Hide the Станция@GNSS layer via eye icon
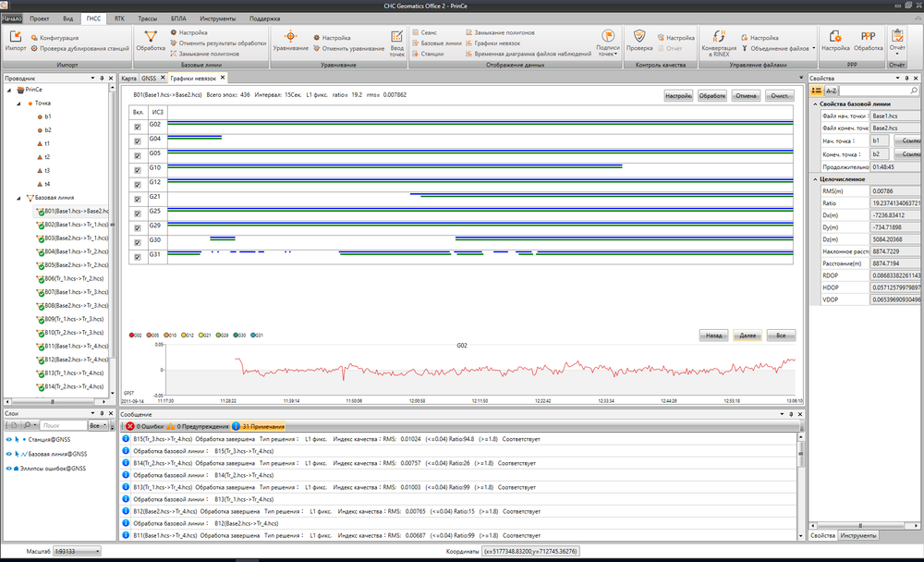Viewport: 924px width, 562px height. point(9,439)
